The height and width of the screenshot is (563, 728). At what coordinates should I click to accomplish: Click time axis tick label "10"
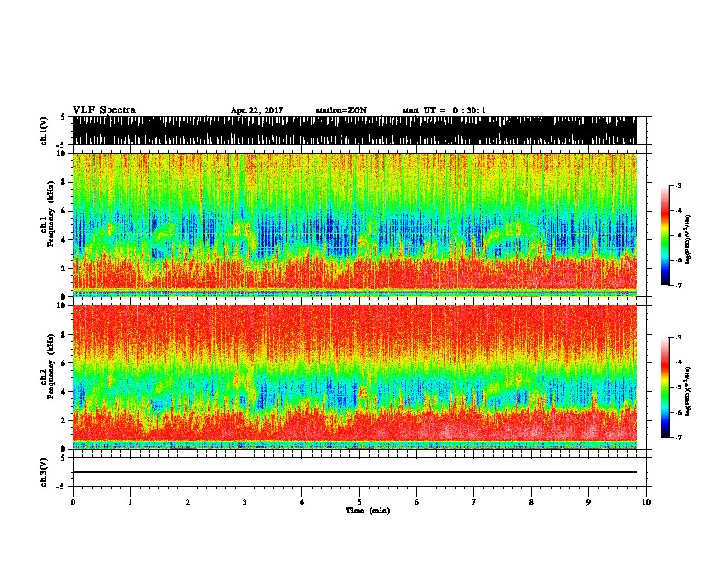point(646,502)
